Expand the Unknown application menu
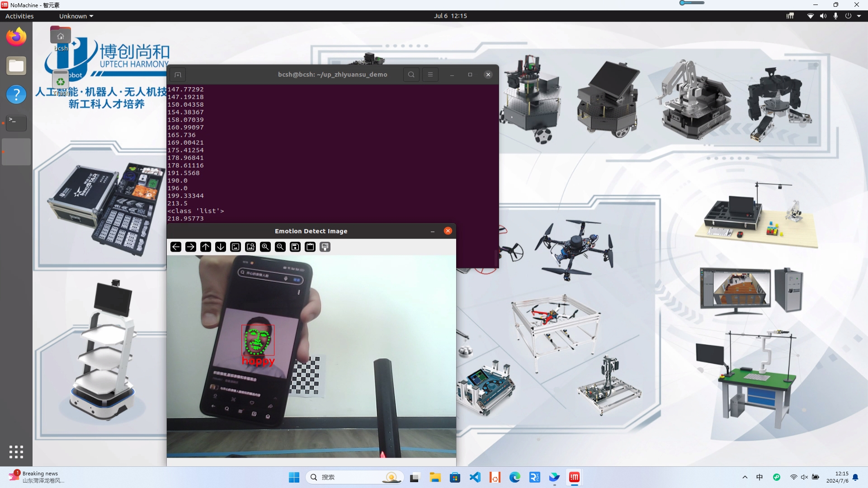The image size is (868, 488). tap(76, 16)
